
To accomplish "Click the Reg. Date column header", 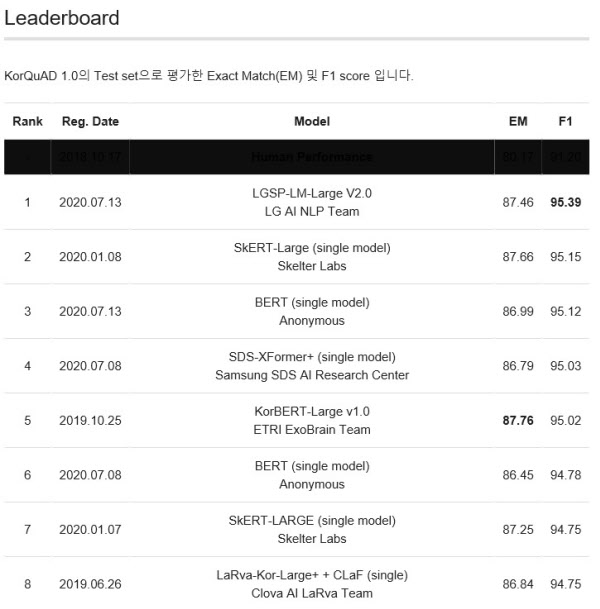I will point(90,121).
